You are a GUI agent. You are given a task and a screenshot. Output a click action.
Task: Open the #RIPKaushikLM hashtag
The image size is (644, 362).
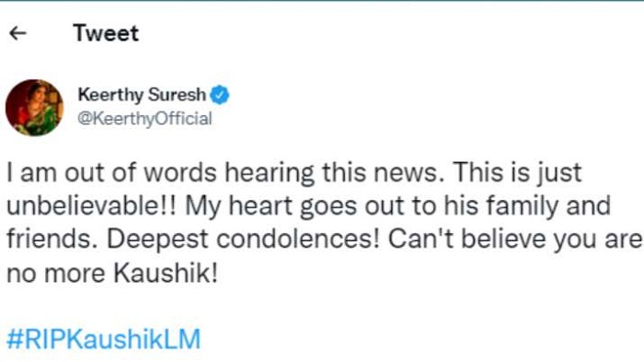[103, 339]
